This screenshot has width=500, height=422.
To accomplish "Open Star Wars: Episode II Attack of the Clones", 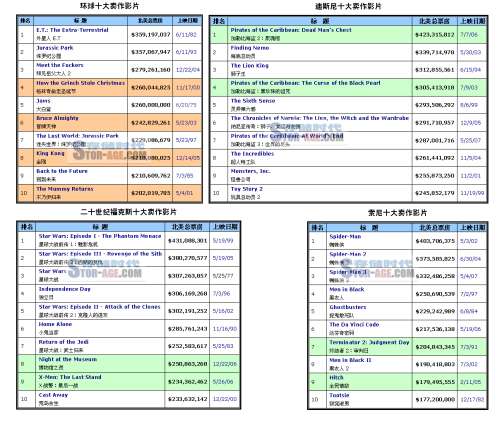I will point(99,307).
